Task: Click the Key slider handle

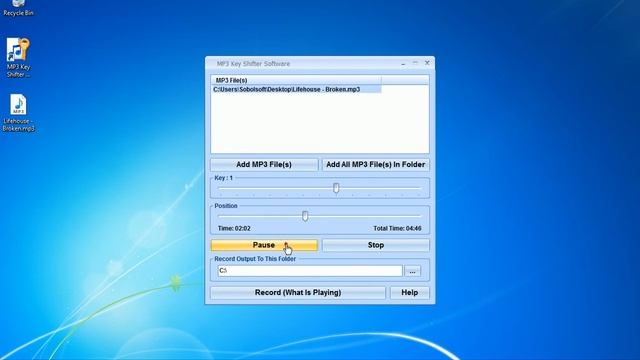Action: 336,188
